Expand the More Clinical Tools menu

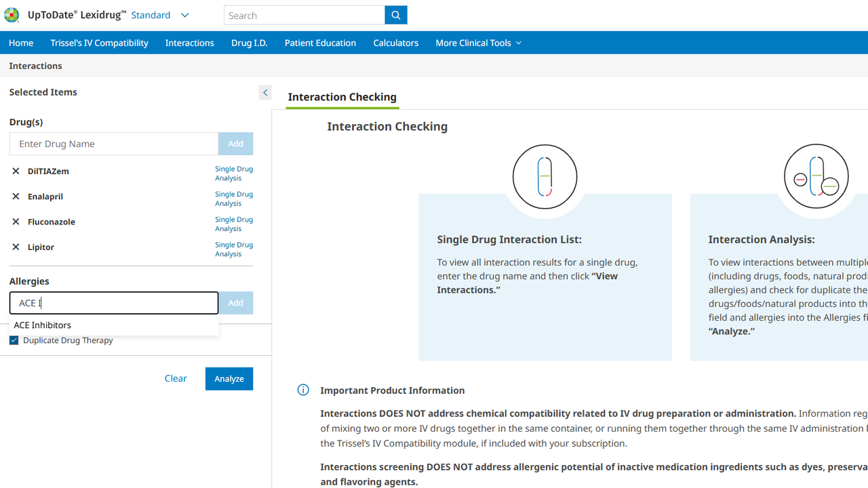pos(478,43)
